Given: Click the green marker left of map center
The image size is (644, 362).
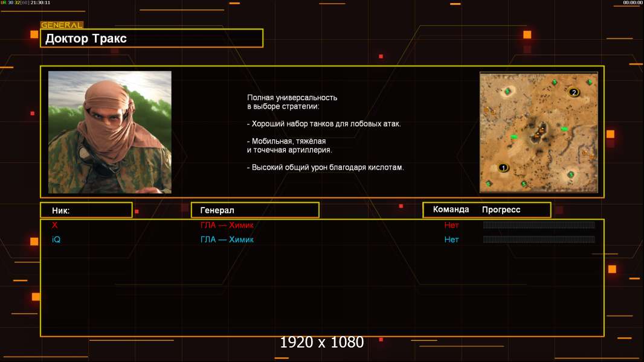Looking at the screenshot, I should [x=514, y=137].
